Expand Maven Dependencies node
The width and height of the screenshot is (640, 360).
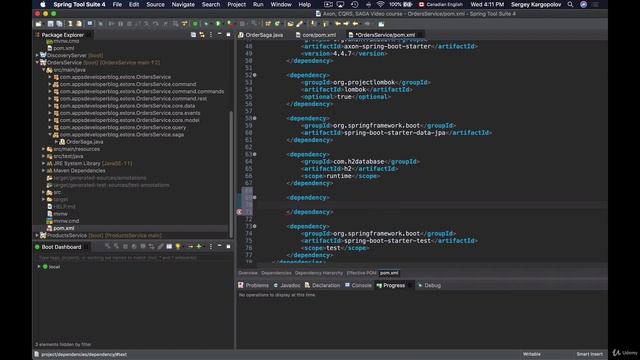pyautogui.click(x=44, y=171)
